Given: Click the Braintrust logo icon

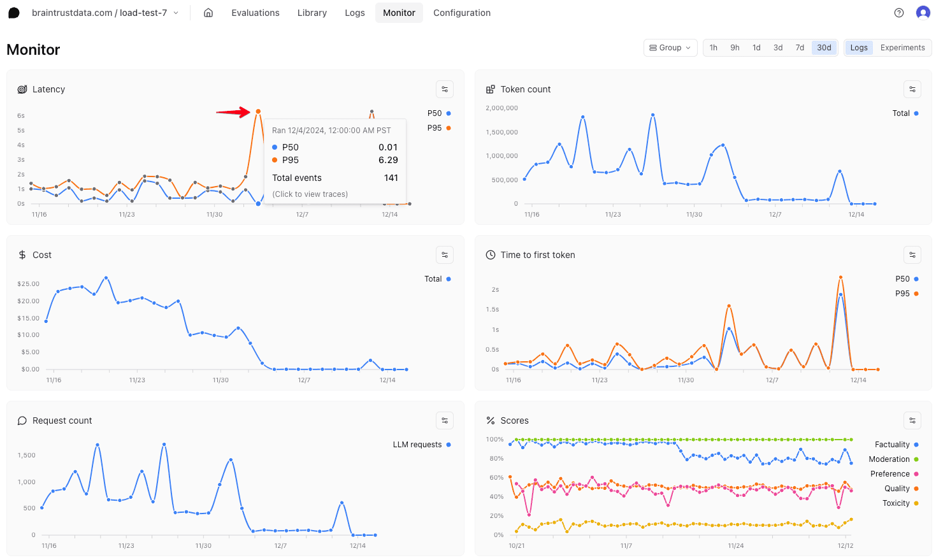Looking at the screenshot, I should pyautogui.click(x=13, y=13).
